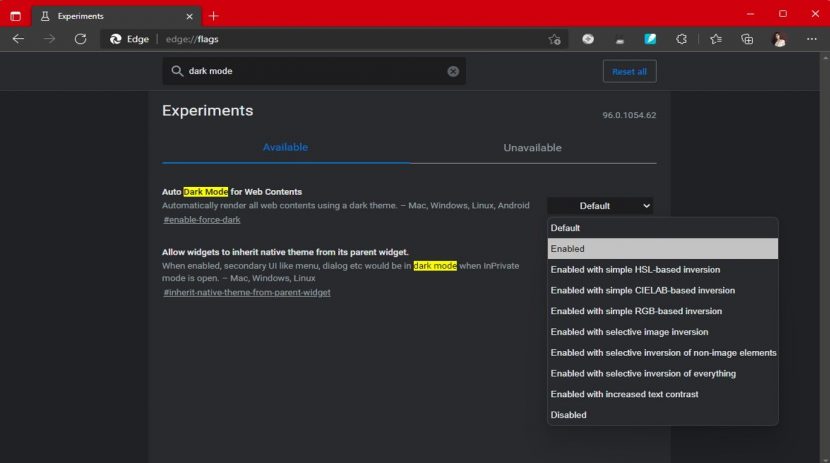This screenshot has width=830, height=463.
Task: Click the grey round extension icon
Action: 588,39
